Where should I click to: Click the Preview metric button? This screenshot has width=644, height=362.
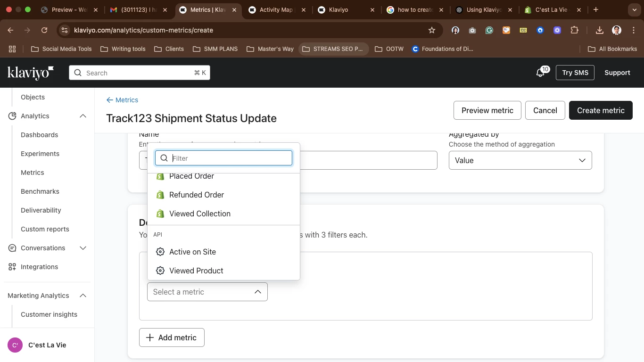point(487,110)
